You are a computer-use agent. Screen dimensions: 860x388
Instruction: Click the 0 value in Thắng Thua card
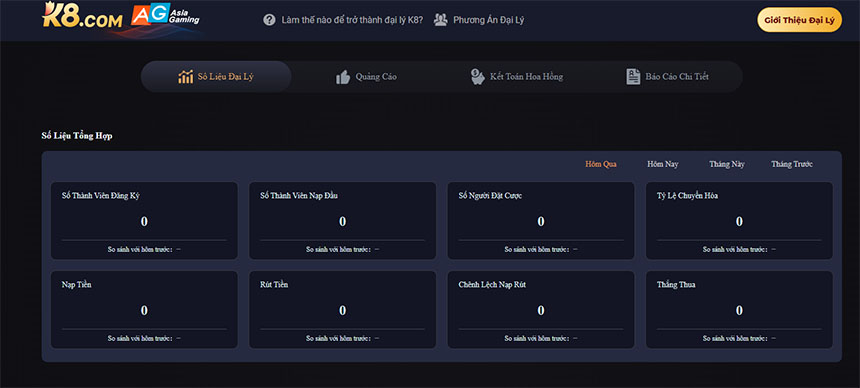(x=739, y=311)
